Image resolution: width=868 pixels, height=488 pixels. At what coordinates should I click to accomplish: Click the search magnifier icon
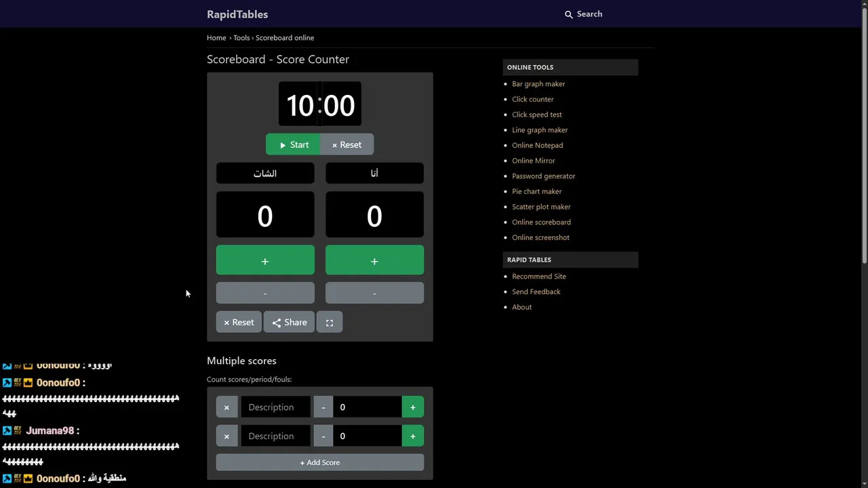click(x=569, y=14)
